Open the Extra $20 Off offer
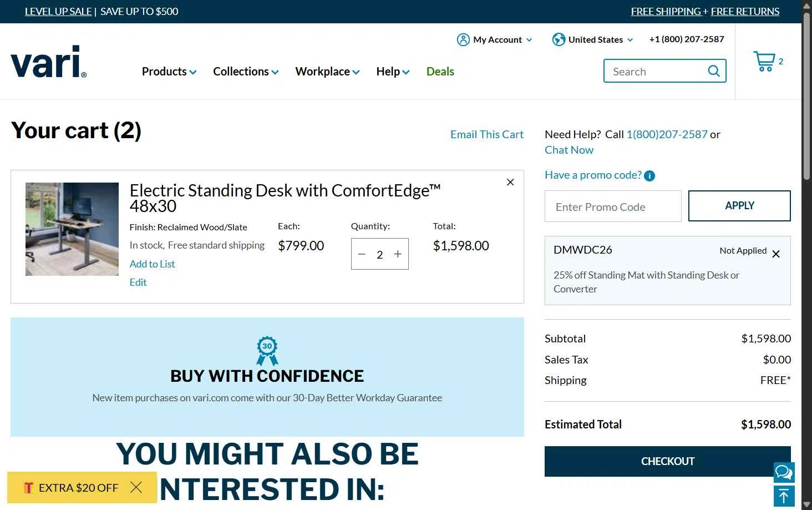This screenshot has height=510, width=812. (71, 488)
